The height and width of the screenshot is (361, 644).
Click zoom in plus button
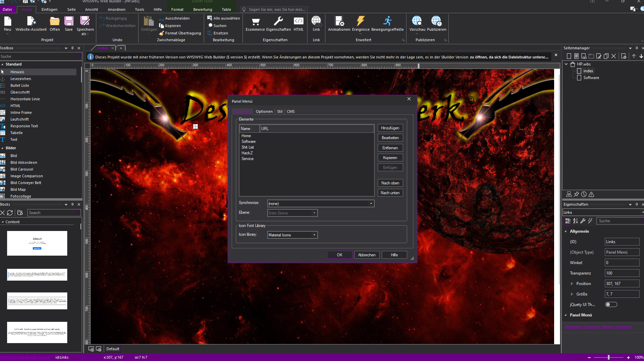pyautogui.click(x=628, y=357)
